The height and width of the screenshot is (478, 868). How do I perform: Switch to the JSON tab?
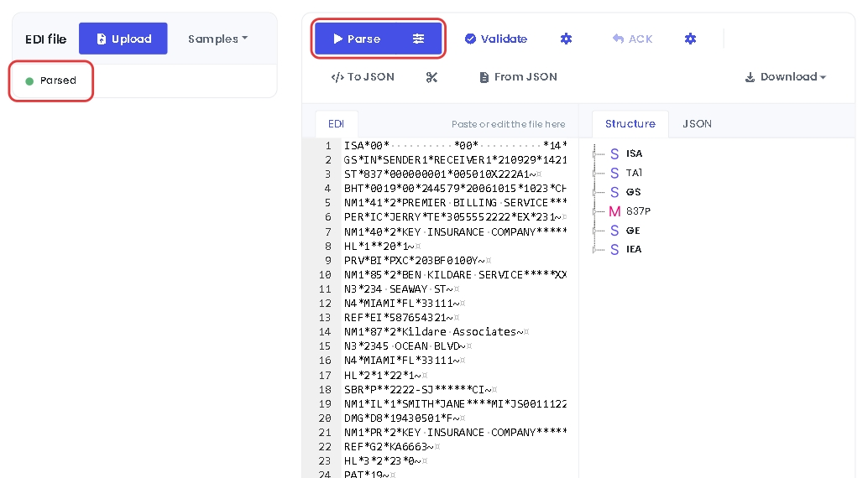697,124
